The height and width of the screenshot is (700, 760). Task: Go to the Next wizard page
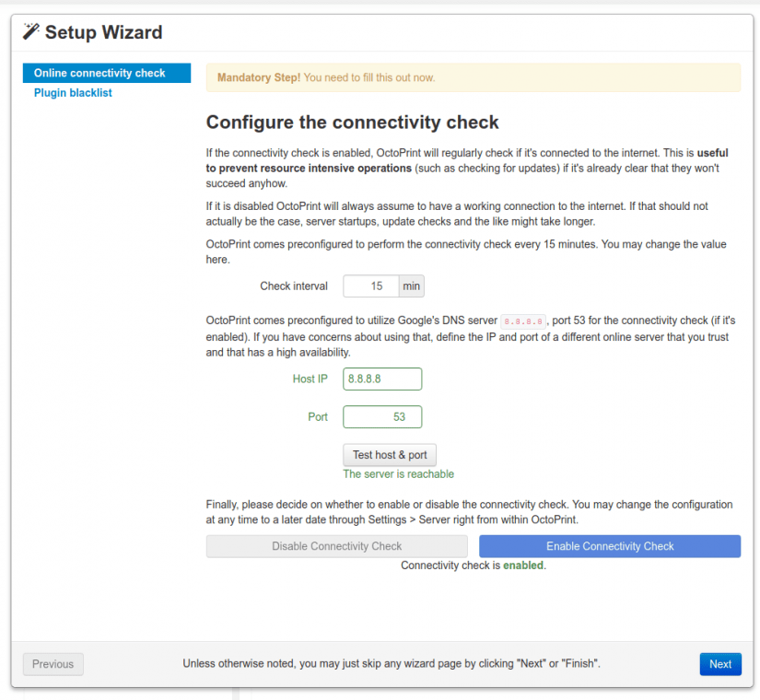point(719,664)
